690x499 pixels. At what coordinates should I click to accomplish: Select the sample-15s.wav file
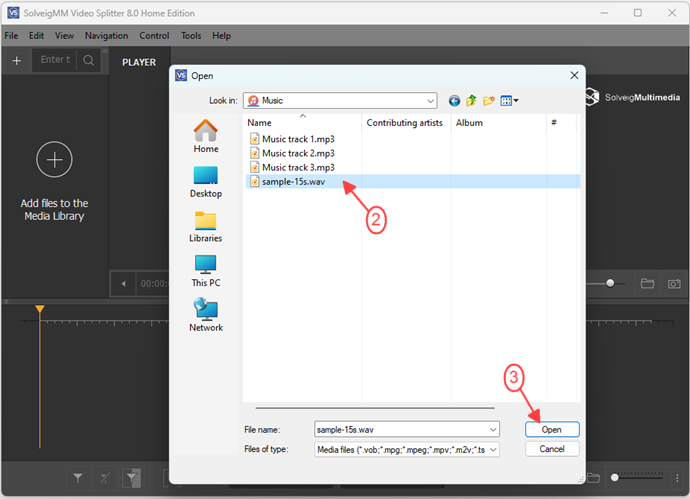point(413,181)
